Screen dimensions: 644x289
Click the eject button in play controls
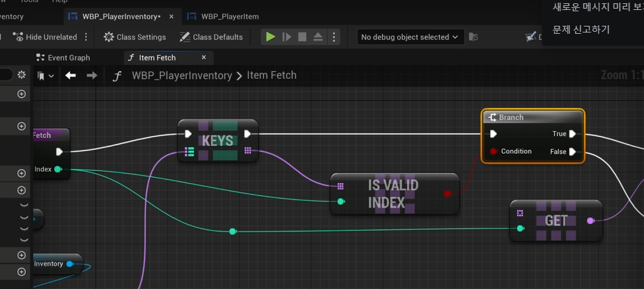point(318,37)
